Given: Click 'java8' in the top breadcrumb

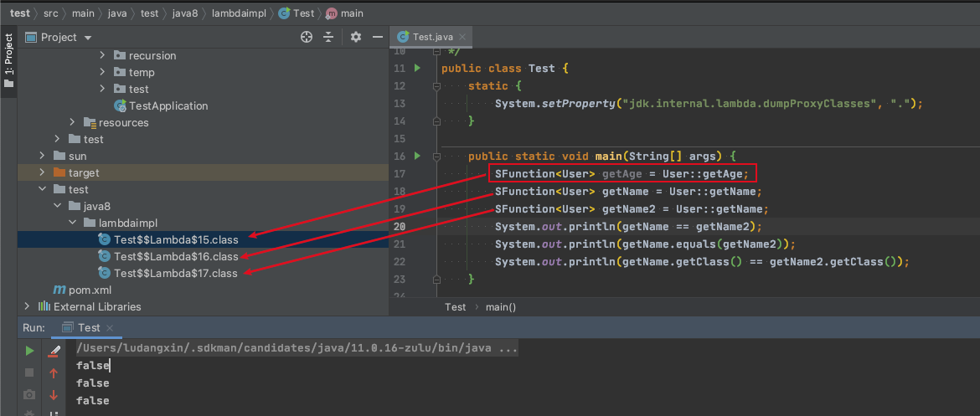Looking at the screenshot, I should (x=185, y=13).
